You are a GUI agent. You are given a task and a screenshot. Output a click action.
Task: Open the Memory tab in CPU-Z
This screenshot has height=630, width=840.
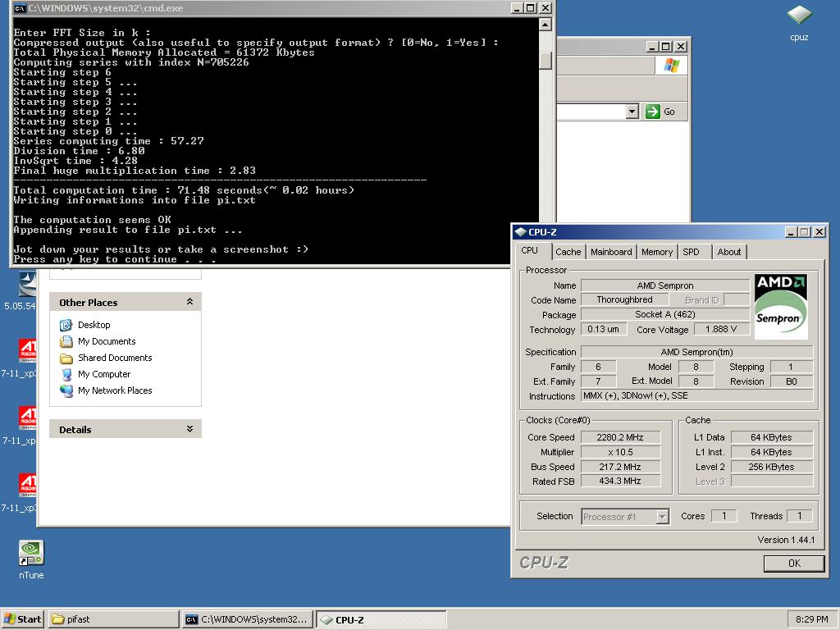(x=657, y=252)
